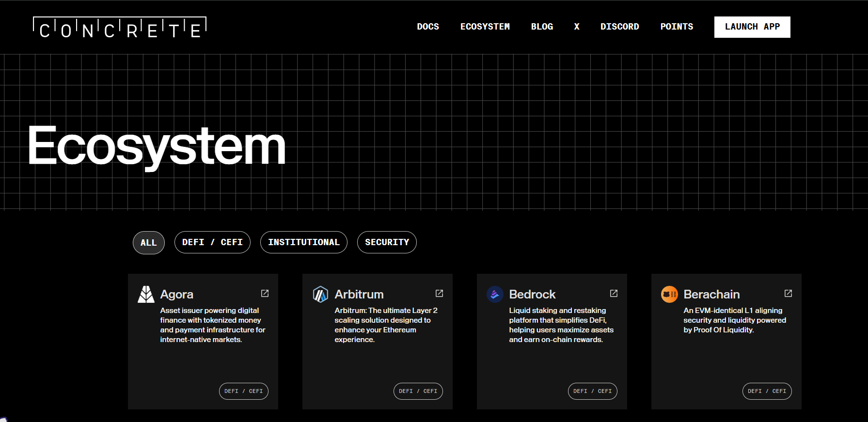868x422 pixels.
Task: Go to the Ecosystem nav item
Action: (x=485, y=27)
